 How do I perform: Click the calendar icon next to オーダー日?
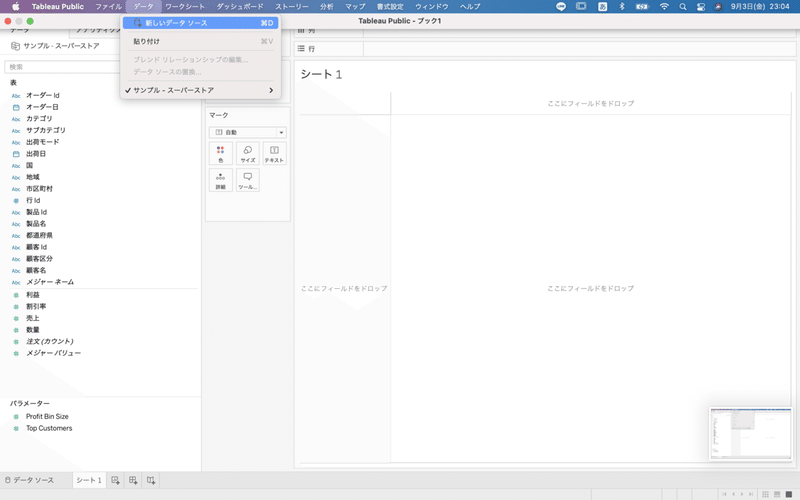coord(16,107)
